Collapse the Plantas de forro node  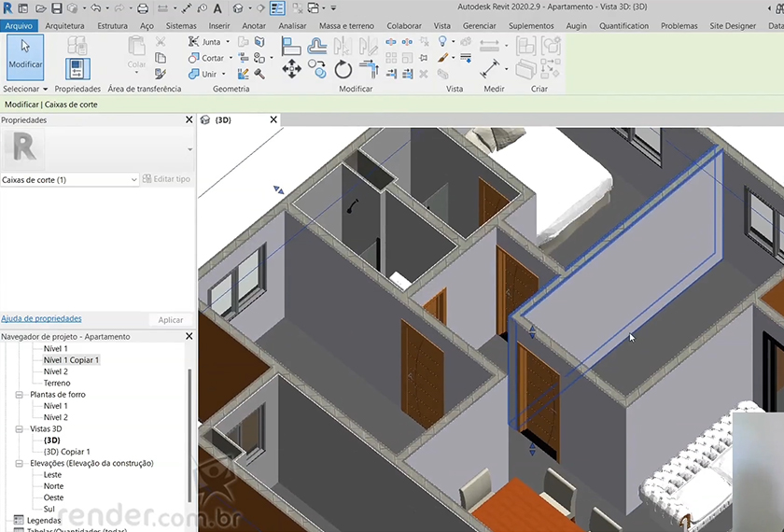(x=19, y=395)
